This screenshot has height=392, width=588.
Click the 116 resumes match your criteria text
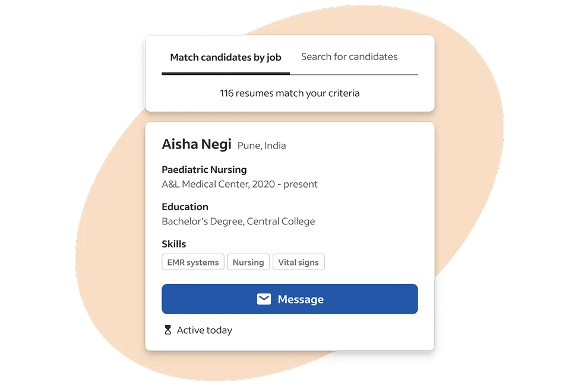click(290, 93)
